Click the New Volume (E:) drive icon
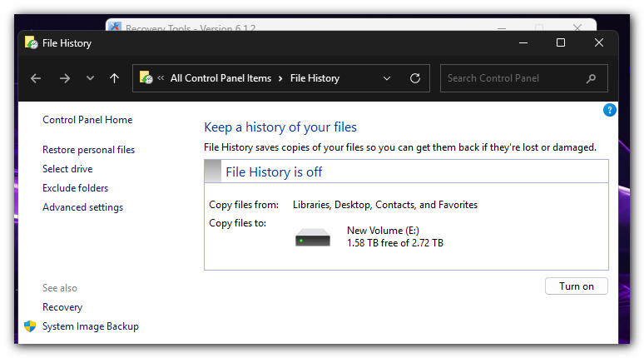This screenshot has height=358, width=644. (313, 237)
